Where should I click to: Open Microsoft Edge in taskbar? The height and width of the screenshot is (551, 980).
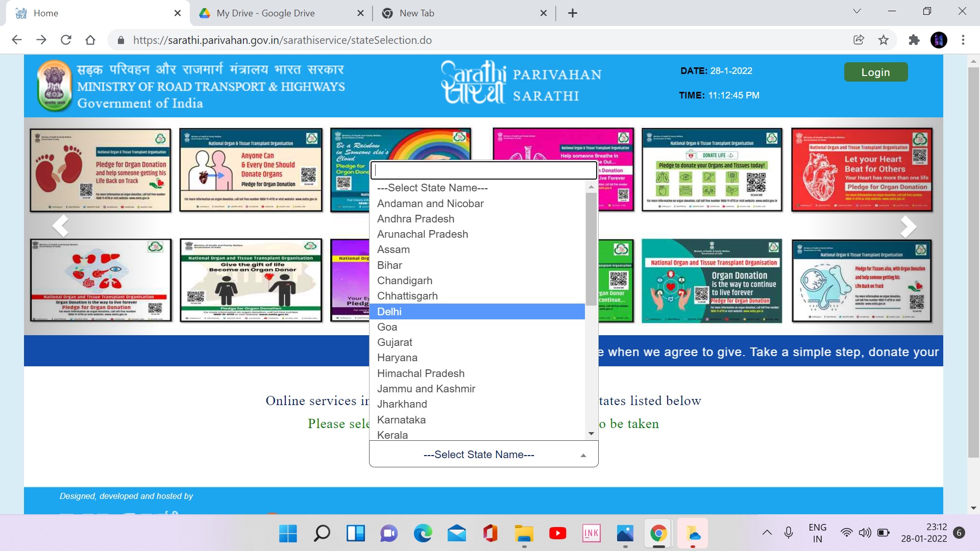point(423,533)
